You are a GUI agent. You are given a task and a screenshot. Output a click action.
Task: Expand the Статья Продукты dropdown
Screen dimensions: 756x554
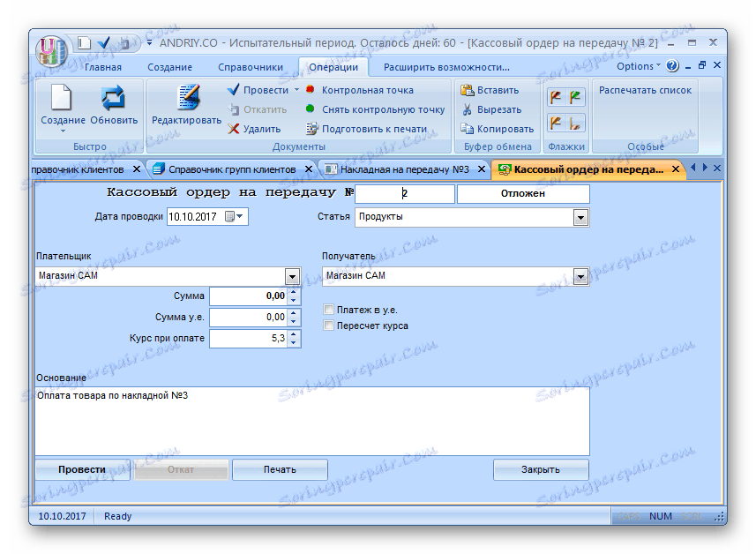[x=581, y=218]
